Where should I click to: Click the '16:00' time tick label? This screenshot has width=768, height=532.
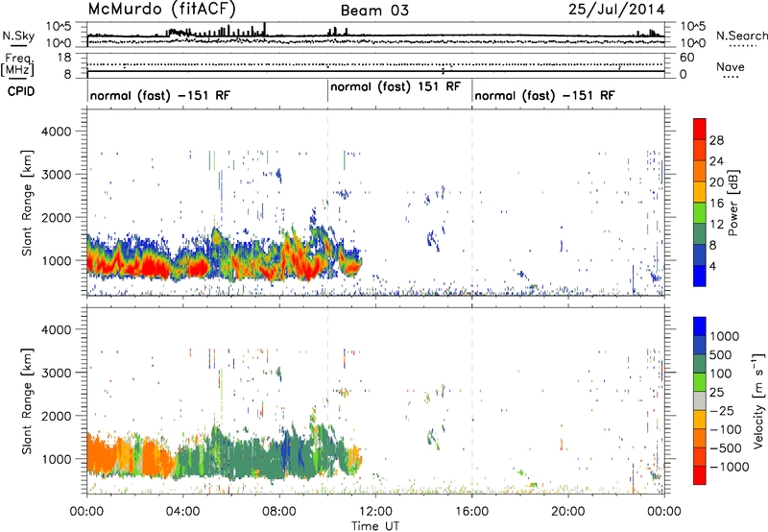(471, 512)
